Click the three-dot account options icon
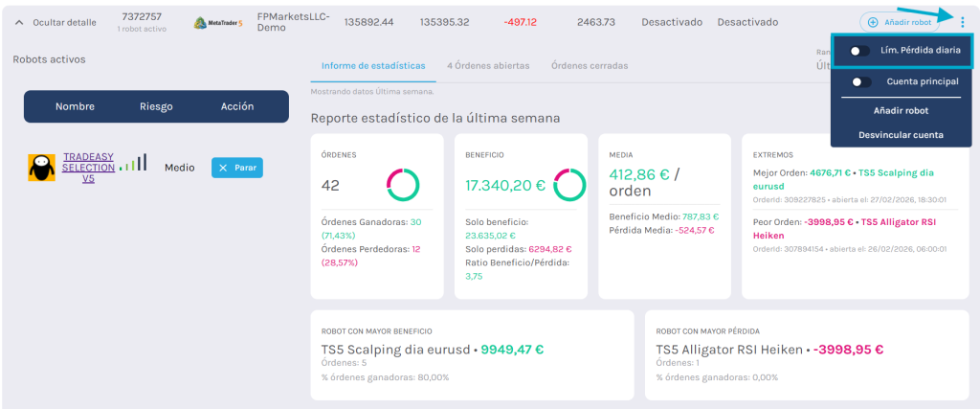The height and width of the screenshot is (409, 980). tap(962, 22)
